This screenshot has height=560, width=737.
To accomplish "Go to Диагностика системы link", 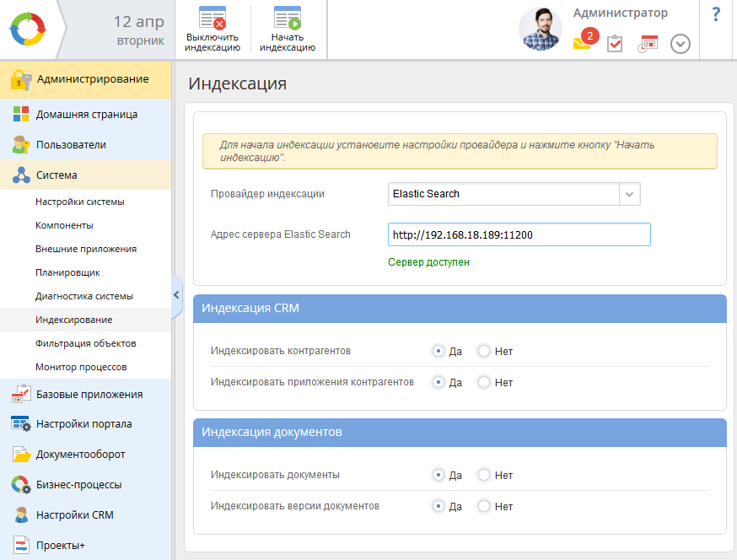I will (x=84, y=297).
